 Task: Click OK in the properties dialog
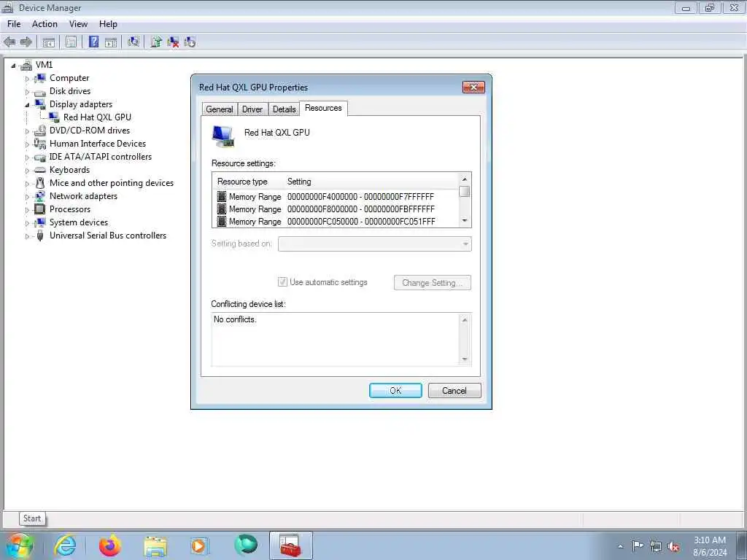click(x=395, y=391)
